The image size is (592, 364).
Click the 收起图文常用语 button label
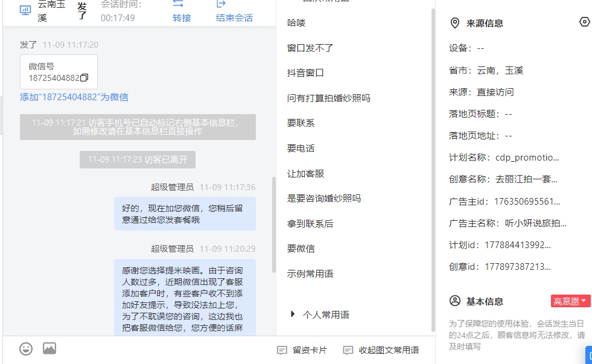(x=389, y=350)
